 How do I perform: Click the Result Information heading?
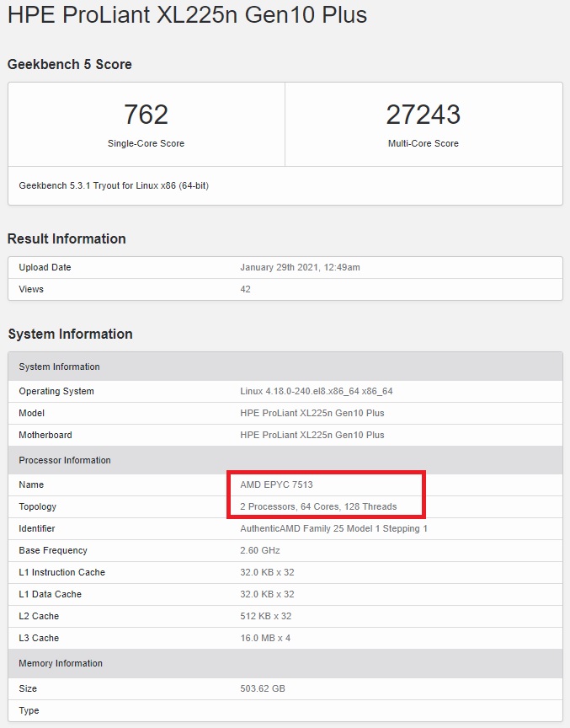coord(67,238)
